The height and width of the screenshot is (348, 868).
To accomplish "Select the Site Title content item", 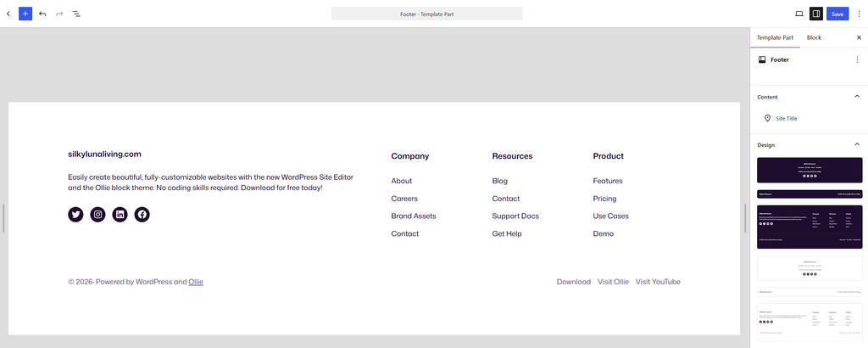I will [x=809, y=119].
